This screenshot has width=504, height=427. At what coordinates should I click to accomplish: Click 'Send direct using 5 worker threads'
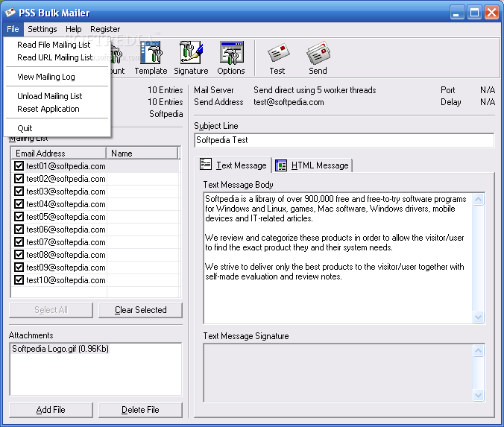315,90
